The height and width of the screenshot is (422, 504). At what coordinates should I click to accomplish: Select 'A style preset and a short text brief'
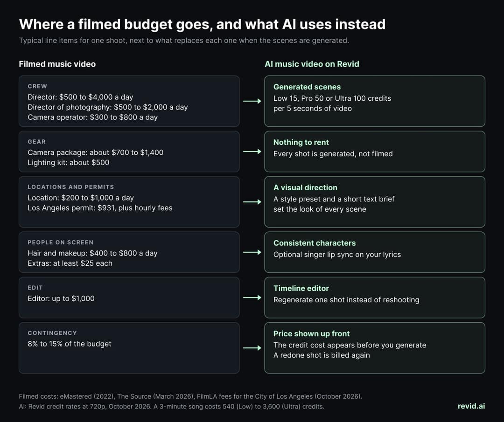(334, 199)
